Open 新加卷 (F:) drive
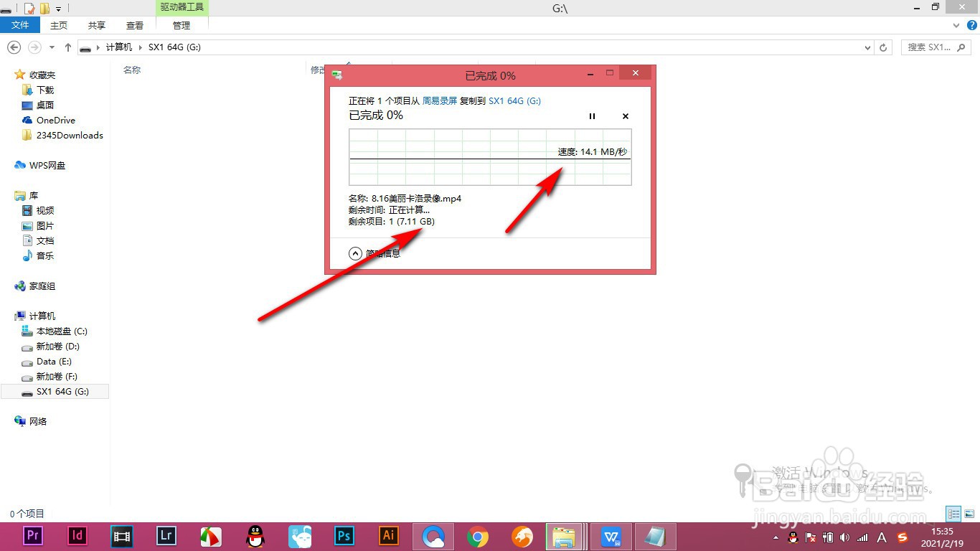 tap(57, 376)
